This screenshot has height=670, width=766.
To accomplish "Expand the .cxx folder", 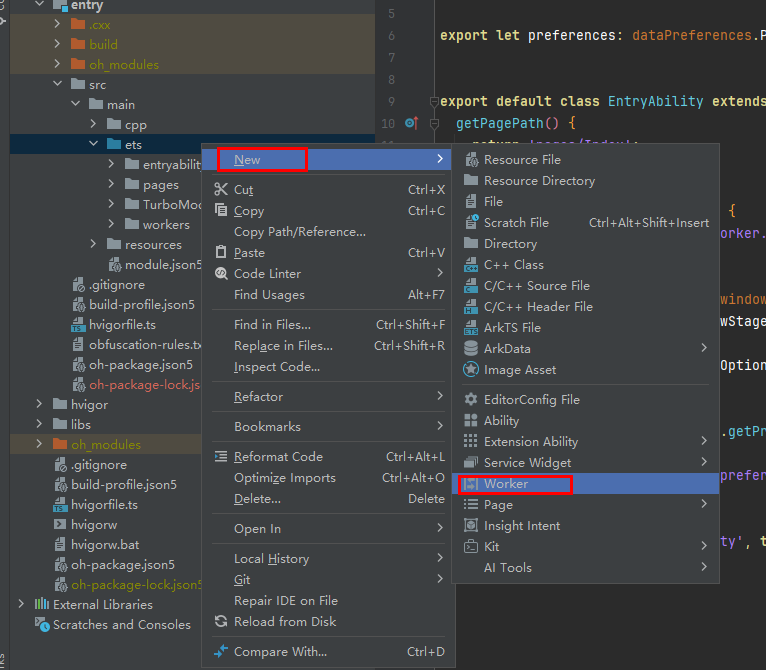I will [x=57, y=23].
